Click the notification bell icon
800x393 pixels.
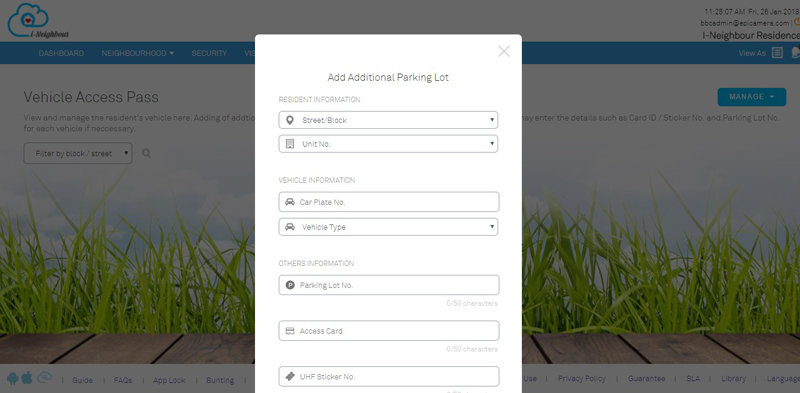(795, 52)
